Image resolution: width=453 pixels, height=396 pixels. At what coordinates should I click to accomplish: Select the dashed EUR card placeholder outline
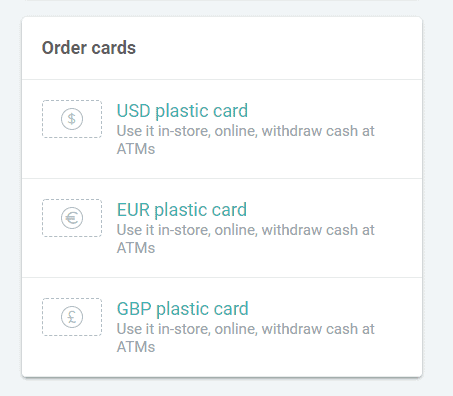point(72,218)
